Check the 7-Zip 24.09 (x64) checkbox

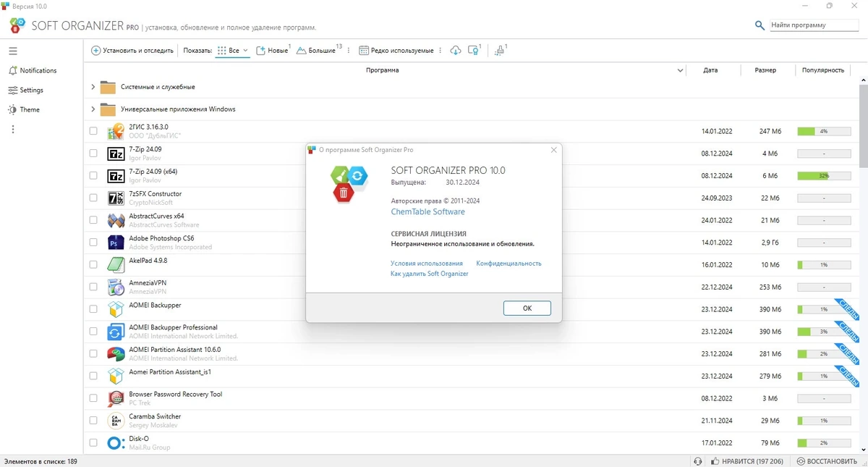93,175
